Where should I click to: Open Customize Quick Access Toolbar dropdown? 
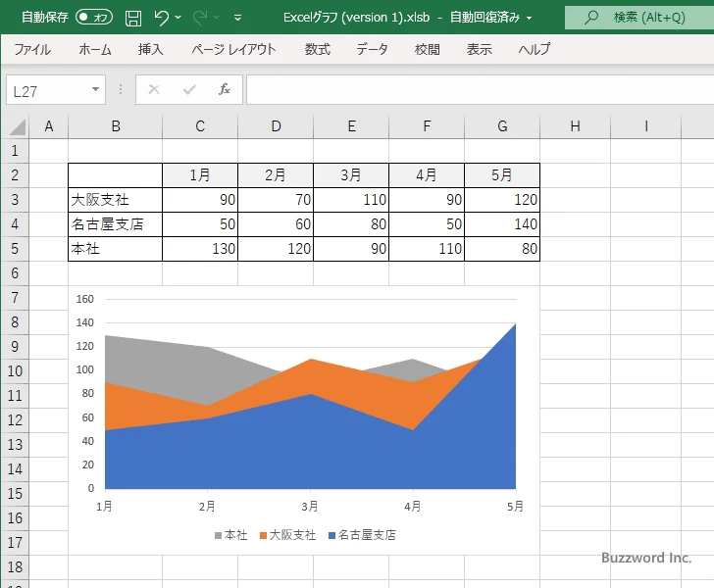[237, 18]
